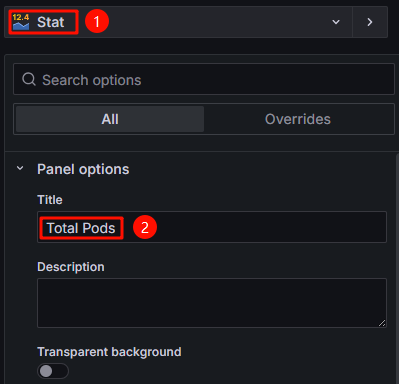The image size is (399, 384).
Task: Click the magnifier icon in search box
Action: coord(29,80)
